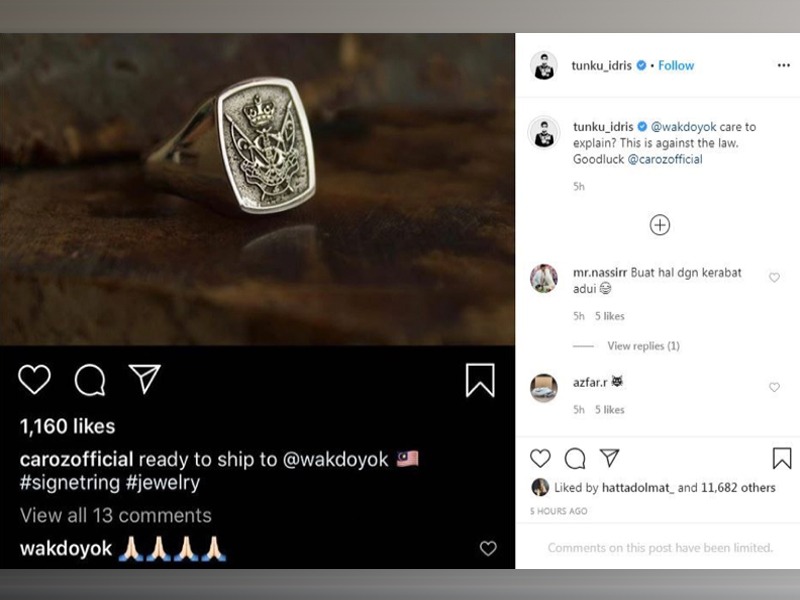Open the #signetring hashtag

click(x=66, y=483)
